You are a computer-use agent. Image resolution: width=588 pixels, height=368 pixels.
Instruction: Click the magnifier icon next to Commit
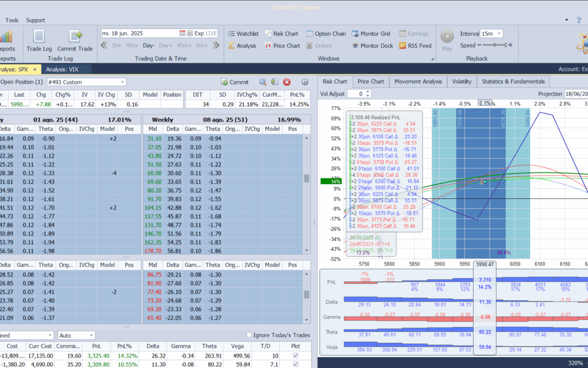(x=263, y=82)
